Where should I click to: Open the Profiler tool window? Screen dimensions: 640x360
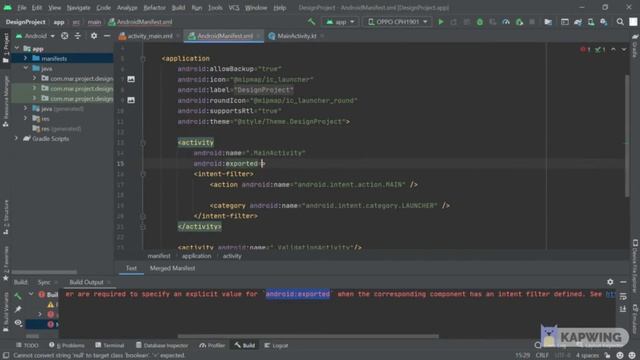pyautogui.click(x=212, y=345)
